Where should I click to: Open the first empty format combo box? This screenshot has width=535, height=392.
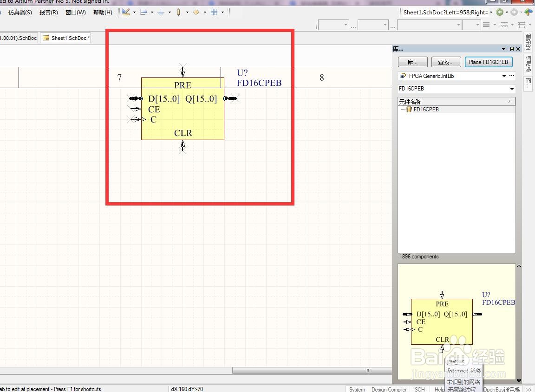pyautogui.click(x=333, y=25)
